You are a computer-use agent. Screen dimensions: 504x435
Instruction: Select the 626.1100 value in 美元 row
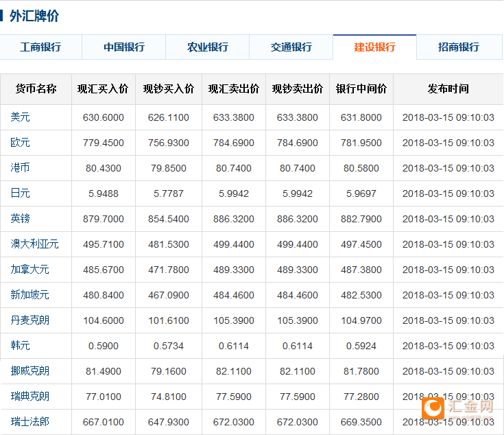(x=169, y=117)
